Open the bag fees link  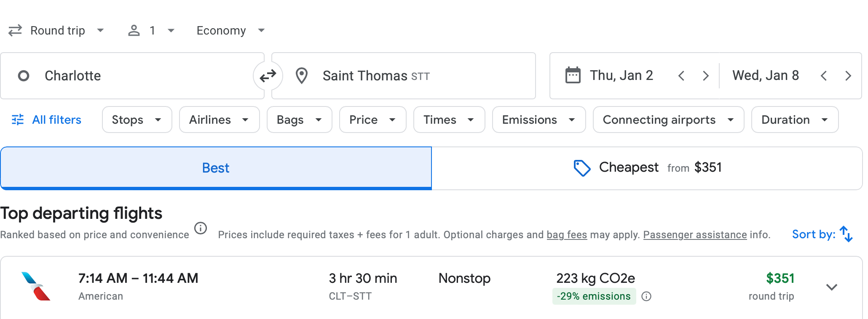[567, 235]
